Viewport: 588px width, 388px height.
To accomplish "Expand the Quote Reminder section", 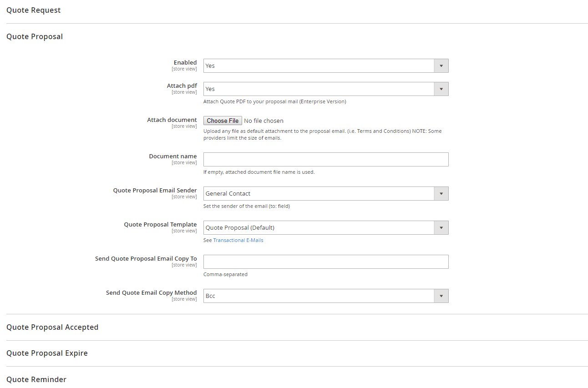I will [36, 379].
